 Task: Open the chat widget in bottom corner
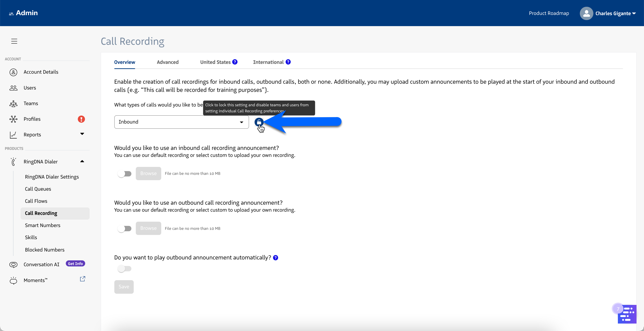click(x=627, y=314)
